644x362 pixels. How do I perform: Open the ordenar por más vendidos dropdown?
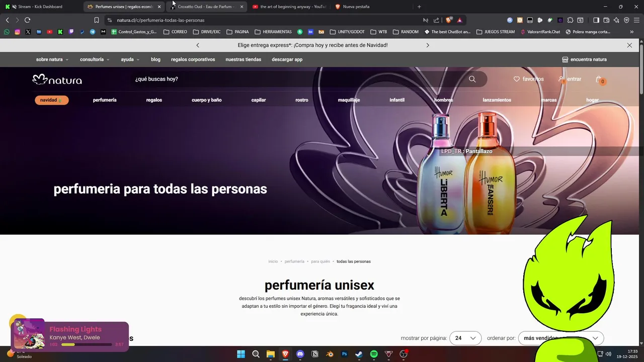click(561, 338)
